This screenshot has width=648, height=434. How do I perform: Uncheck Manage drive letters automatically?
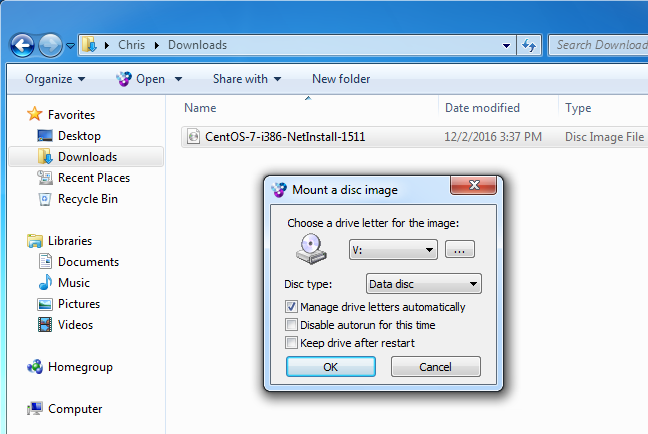pyautogui.click(x=292, y=307)
